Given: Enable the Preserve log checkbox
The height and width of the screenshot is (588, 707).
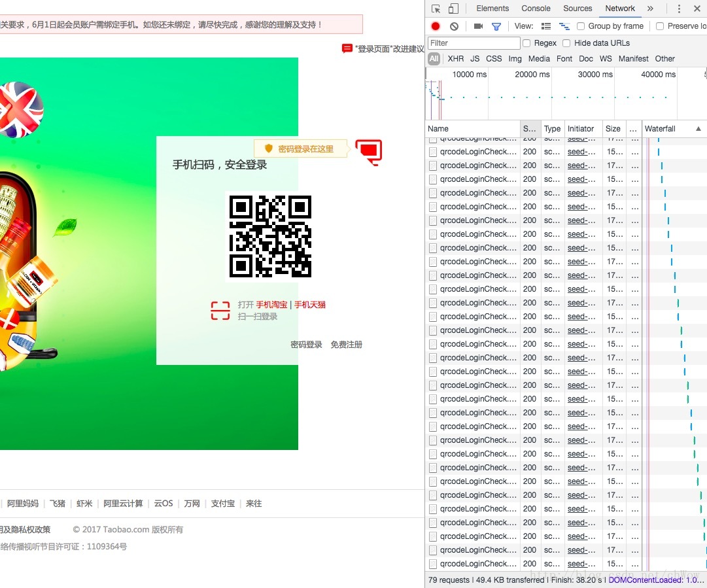Looking at the screenshot, I should [660, 26].
